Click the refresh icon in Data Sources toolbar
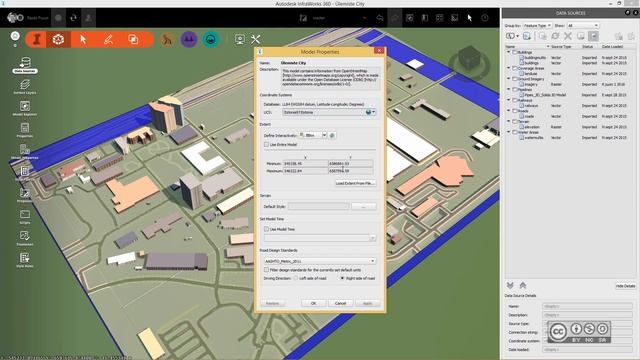 coord(555,36)
